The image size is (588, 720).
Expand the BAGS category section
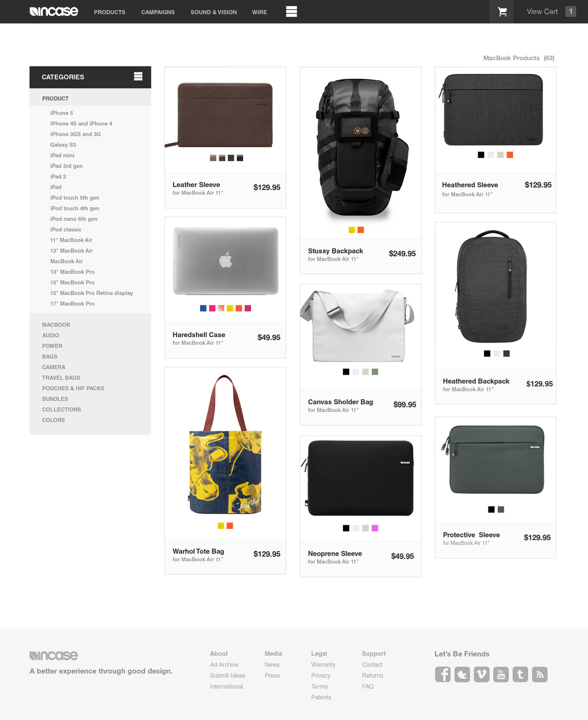tap(50, 356)
